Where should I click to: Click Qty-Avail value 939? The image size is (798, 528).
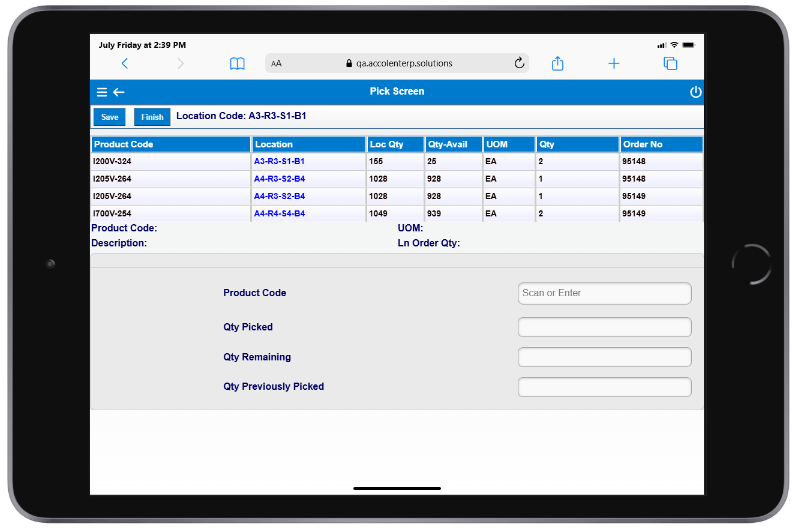coord(434,213)
